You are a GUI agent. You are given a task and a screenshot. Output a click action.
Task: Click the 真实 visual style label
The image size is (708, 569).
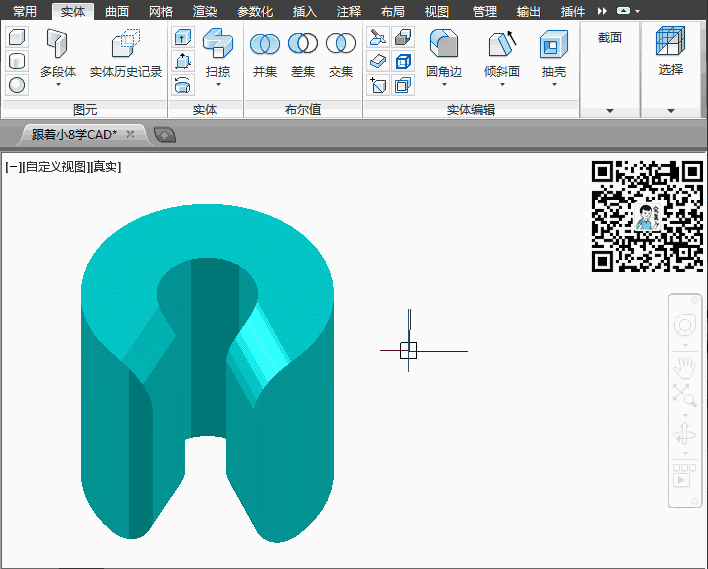pos(106,167)
